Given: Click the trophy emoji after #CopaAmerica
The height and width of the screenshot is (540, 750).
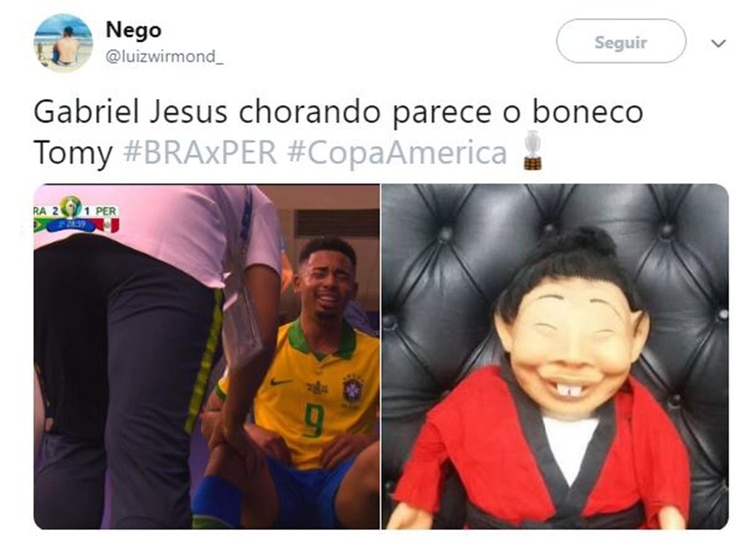Looking at the screenshot, I should click(532, 151).
